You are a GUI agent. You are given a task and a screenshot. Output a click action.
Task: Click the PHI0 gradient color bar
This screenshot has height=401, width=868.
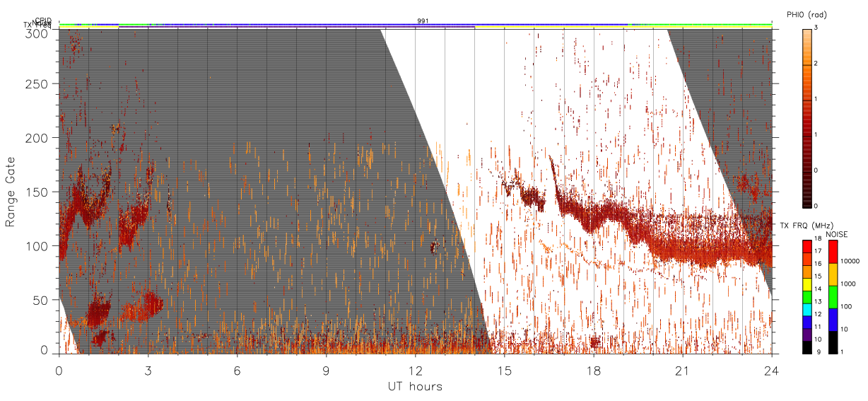click(807, 119)
